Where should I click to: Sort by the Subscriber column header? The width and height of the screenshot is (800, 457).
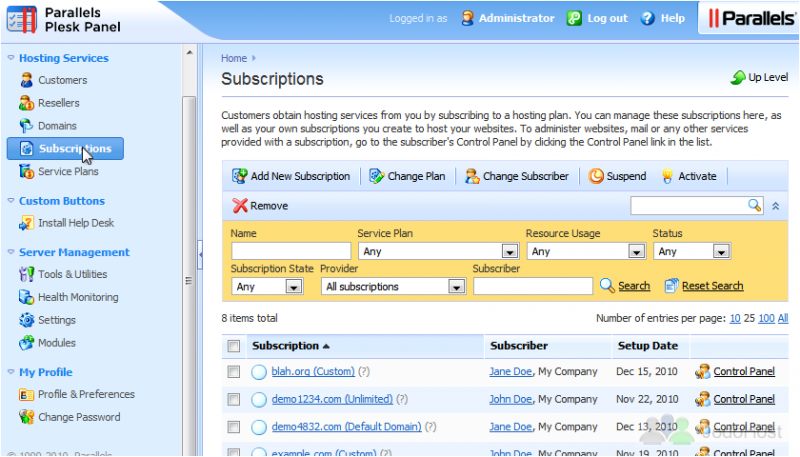(519, 346)
